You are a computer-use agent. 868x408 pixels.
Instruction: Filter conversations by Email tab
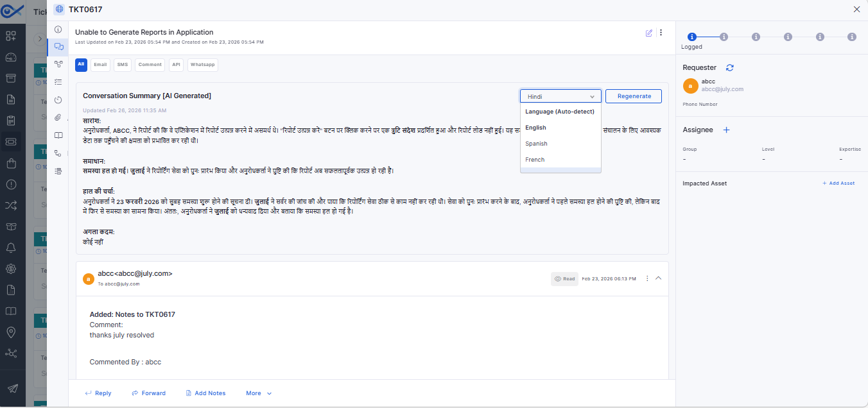pos(100,65)
